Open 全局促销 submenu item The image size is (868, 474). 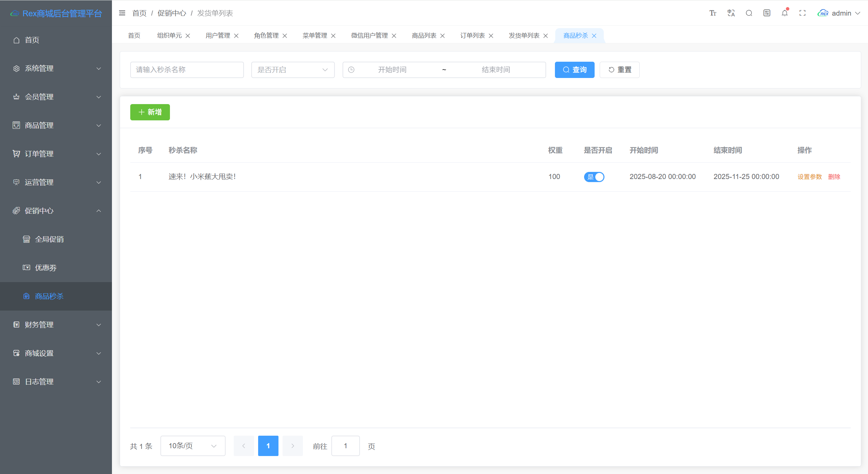pyautogui.click(x=56, y=239)
